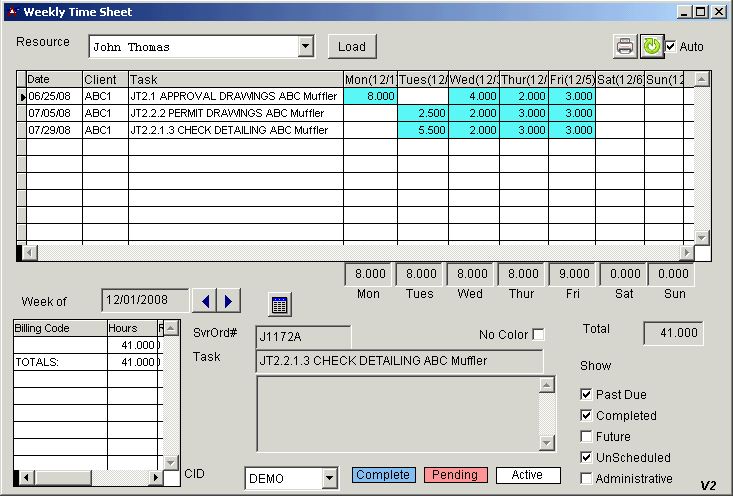Select the Task column header
Screen dimensions: 733x496
coord(235,79)
